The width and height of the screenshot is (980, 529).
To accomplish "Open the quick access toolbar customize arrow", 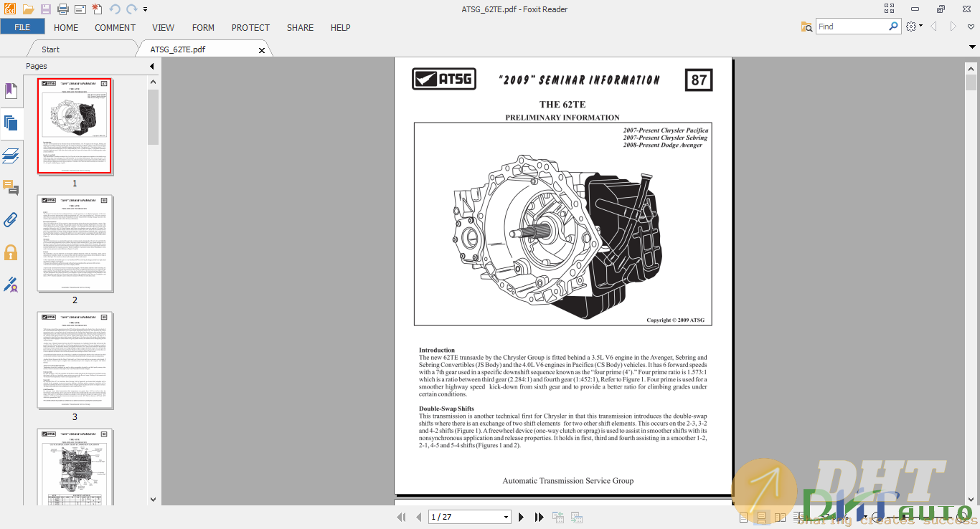I will click(x=145, y=9).
